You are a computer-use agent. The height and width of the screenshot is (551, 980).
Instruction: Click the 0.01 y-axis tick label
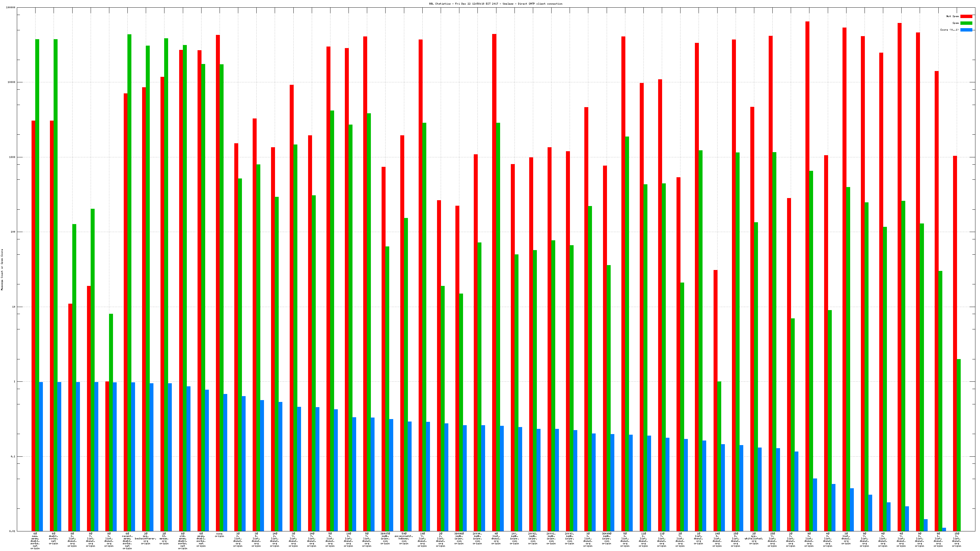(12, 531)
